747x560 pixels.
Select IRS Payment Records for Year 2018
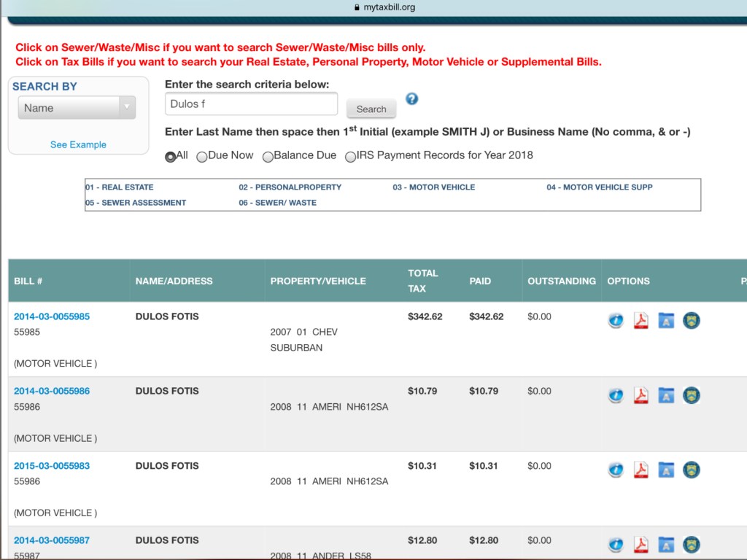click(351, 156)
